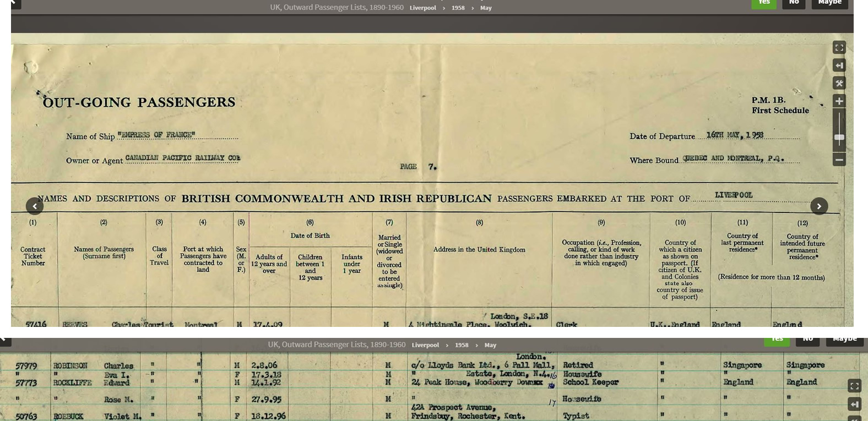Click the side panel arrow icon in the lower viewer
This screenshot has width=868, height=421.
pyautogui.click(x=854, y=404)
